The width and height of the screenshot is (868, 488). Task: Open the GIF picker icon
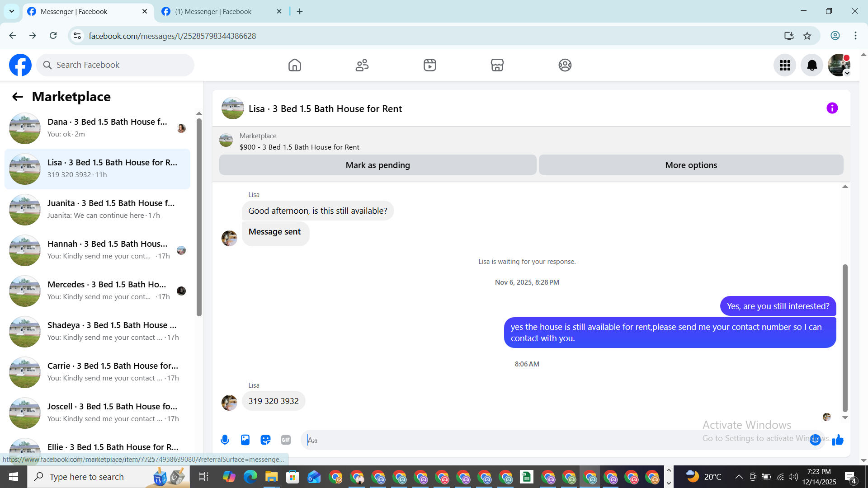point(286,440)
